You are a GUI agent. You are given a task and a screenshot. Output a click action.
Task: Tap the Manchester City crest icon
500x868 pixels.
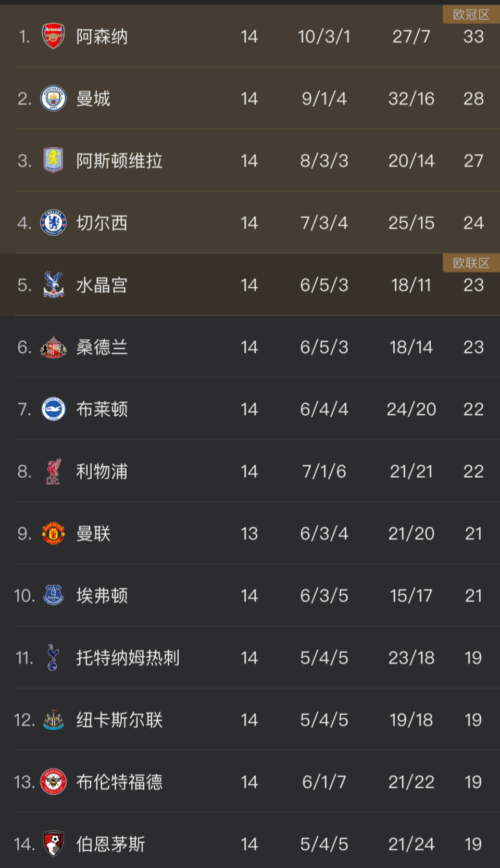[x=53, y=98]
